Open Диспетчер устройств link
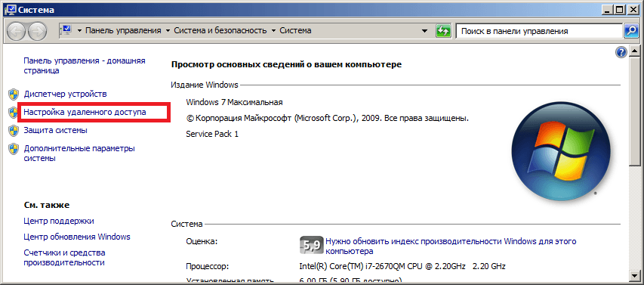This screenshot has height=285, width=644. 65,94
